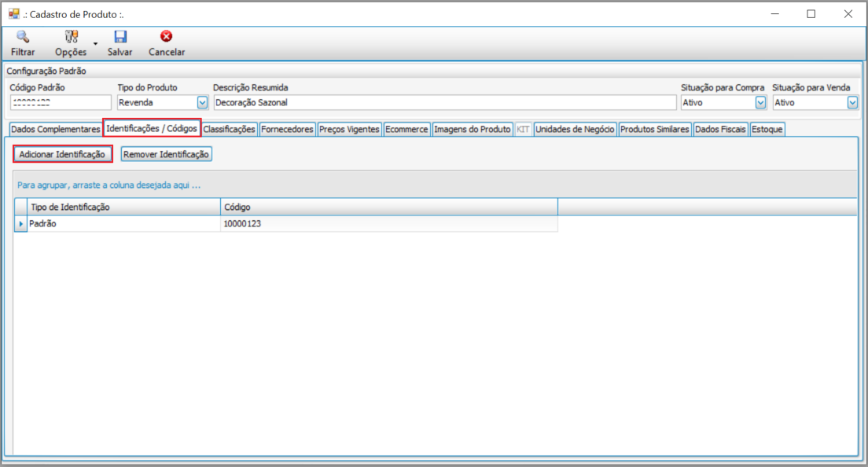Click the Padrão identification cell

click(124, 223)
